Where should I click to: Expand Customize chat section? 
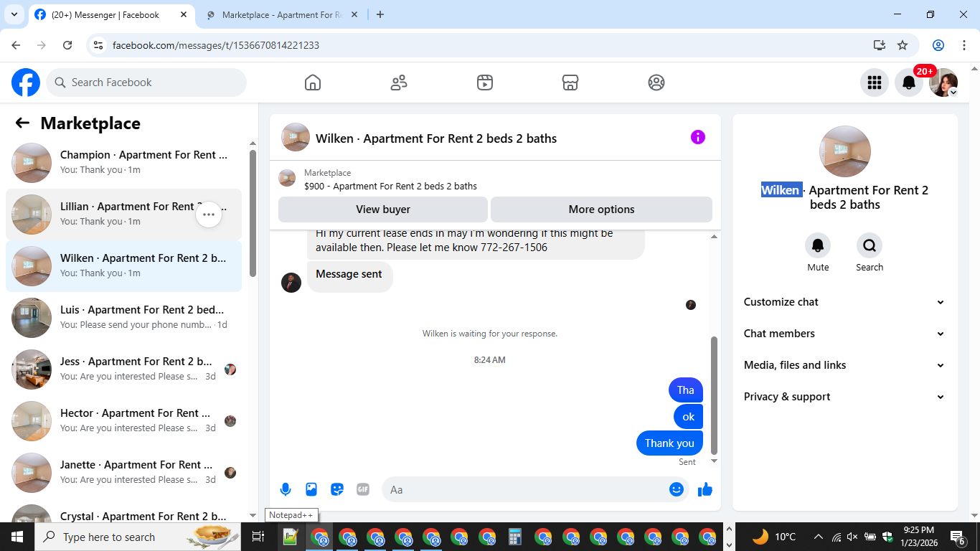point(844,302)
